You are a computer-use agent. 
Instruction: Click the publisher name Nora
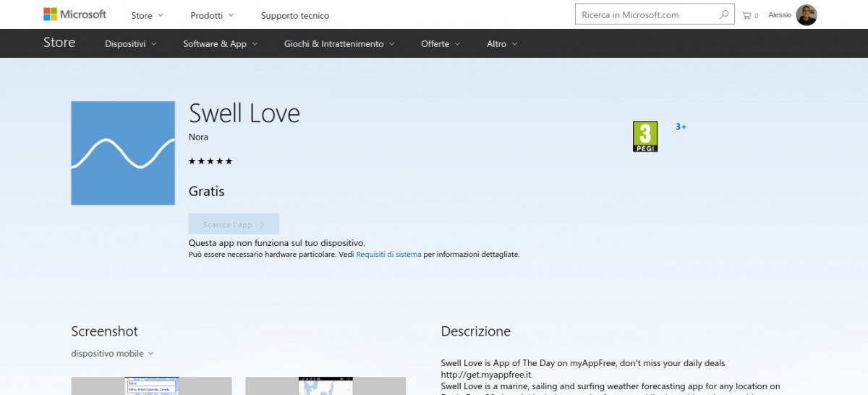(198, 137)
